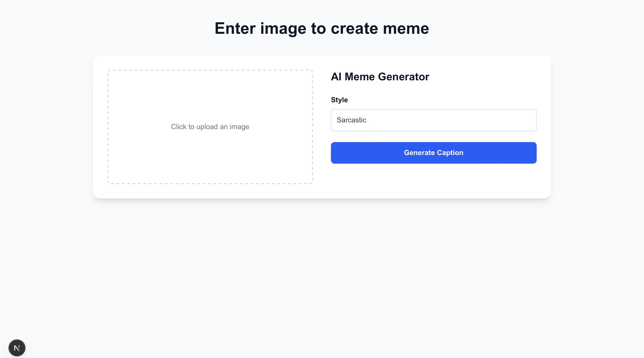Expand the Sarcastic style selector

pos(434,120)
